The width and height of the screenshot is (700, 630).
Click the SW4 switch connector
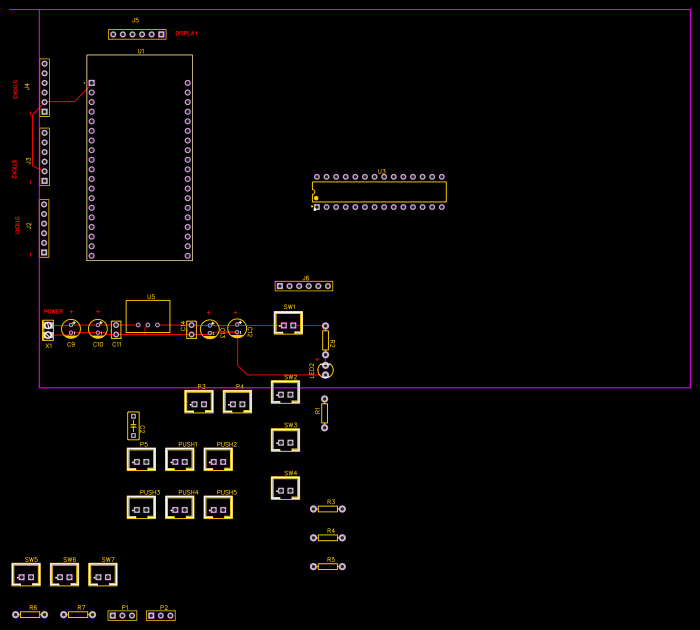(285, 488)
